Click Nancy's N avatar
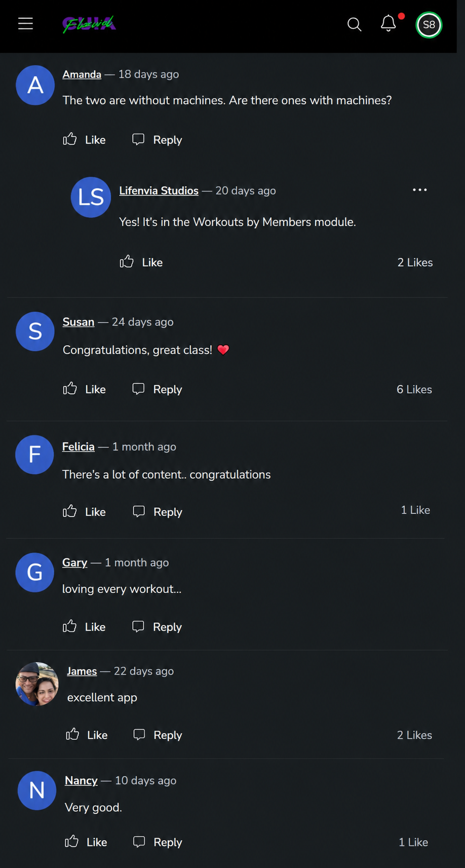 coord(37,790)
